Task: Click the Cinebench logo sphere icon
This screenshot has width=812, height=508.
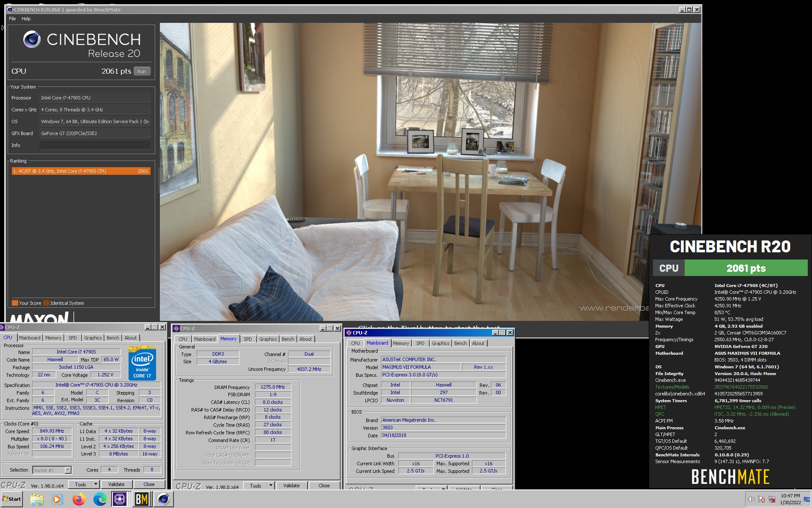Action: point(32,39)
